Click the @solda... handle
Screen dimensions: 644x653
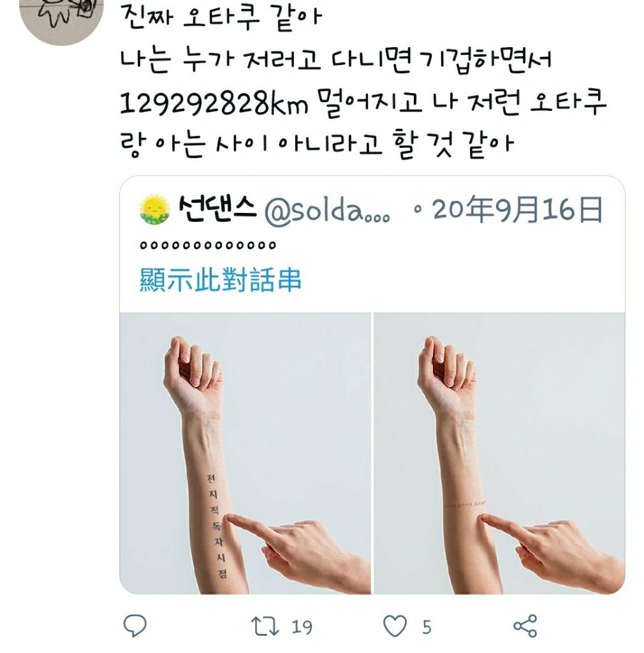[x=327, y=211]
